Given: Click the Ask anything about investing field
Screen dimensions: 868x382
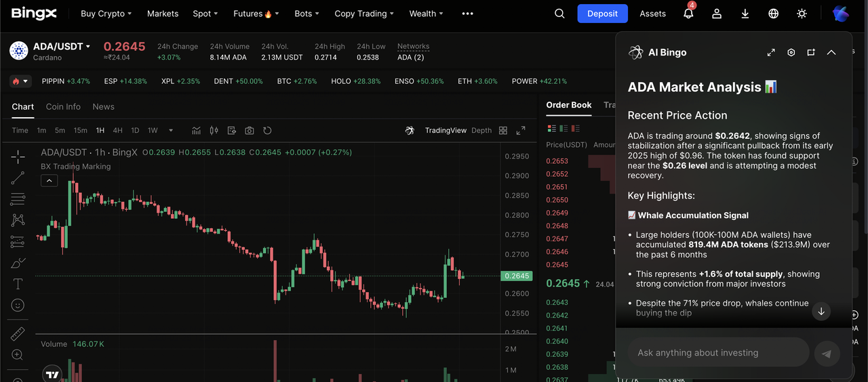Looking at the screenshot, I should (x=717, y=353).
